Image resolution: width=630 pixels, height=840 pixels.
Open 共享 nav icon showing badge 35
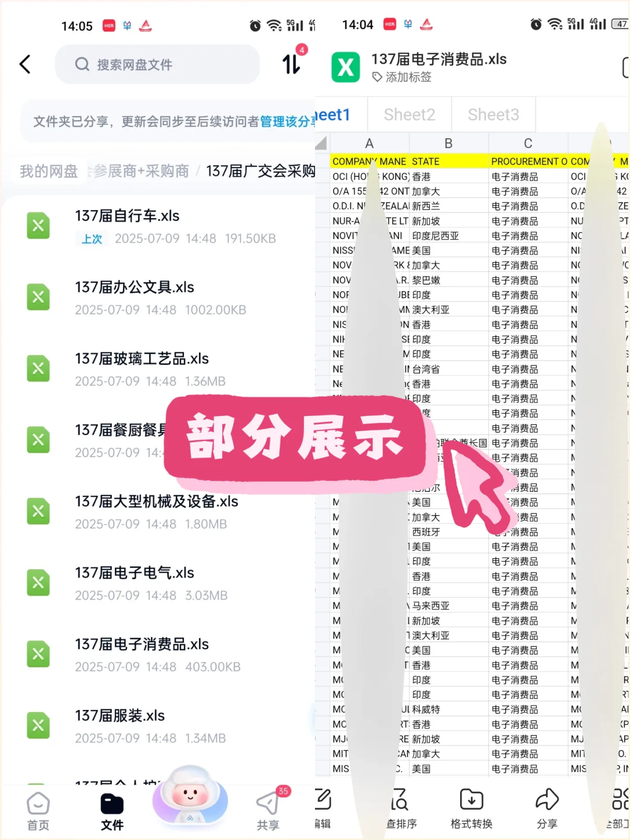(268, 809)
